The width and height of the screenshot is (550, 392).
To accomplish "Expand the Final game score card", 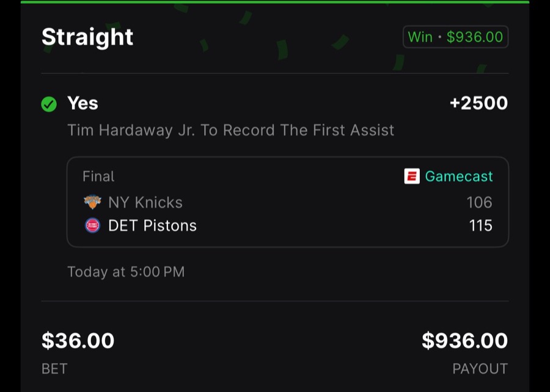I will click(287, 201).
